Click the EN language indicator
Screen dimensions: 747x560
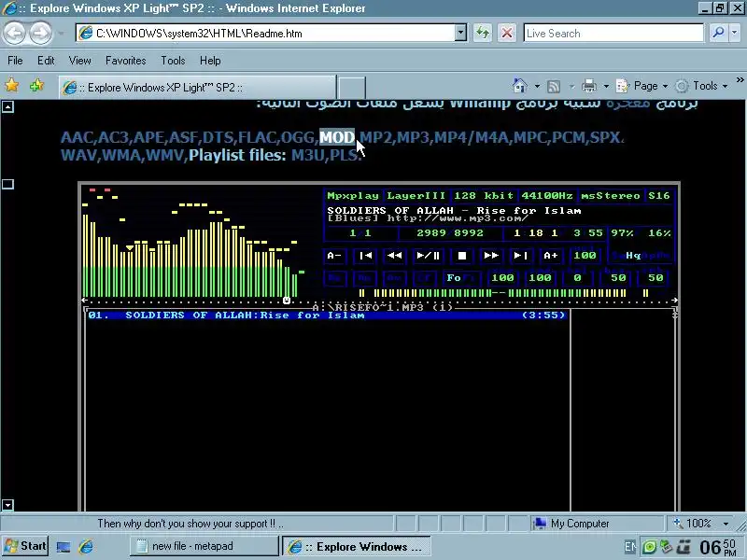tap(629, 547)
